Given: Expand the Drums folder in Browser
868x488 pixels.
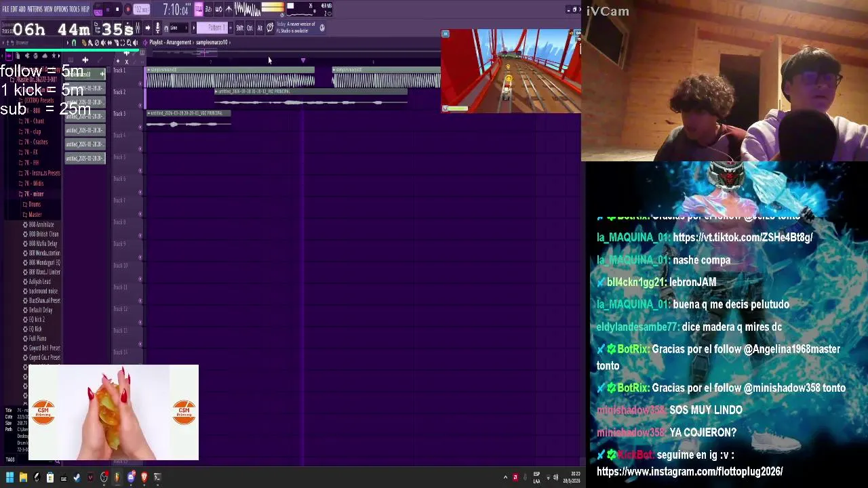Looking at the screenshot, I should pyautogui.click(x=31, y=204).
